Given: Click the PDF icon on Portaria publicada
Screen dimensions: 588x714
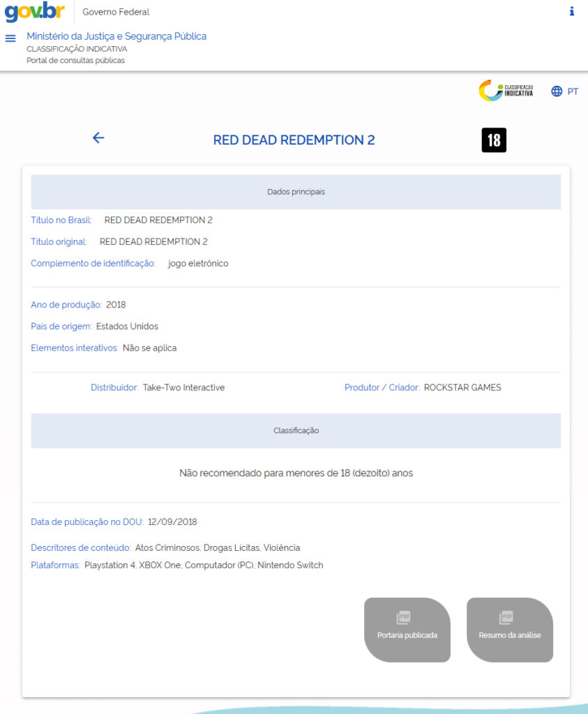Looking at the screenshot, I should point(404,617).
